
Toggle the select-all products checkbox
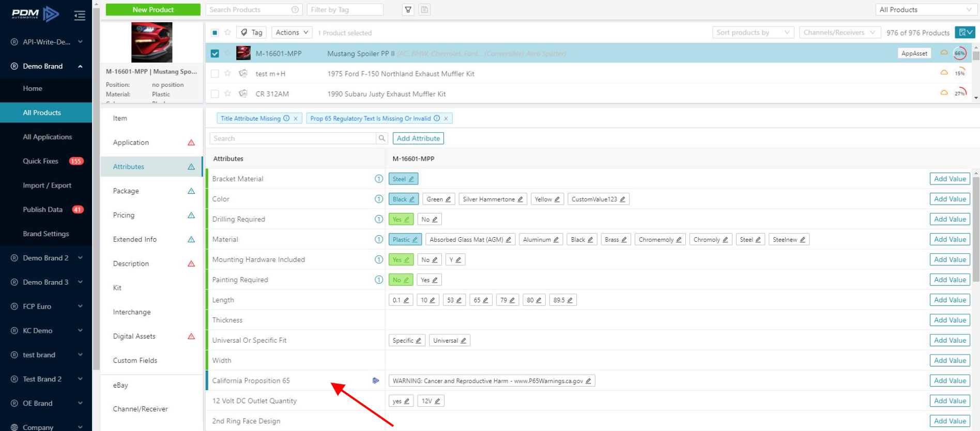click(215, 33)
